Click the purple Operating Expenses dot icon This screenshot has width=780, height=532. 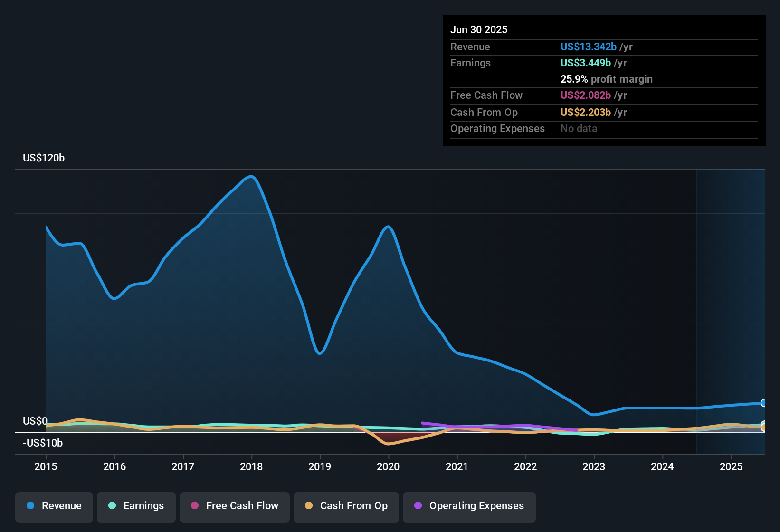(x=418, y=506)
